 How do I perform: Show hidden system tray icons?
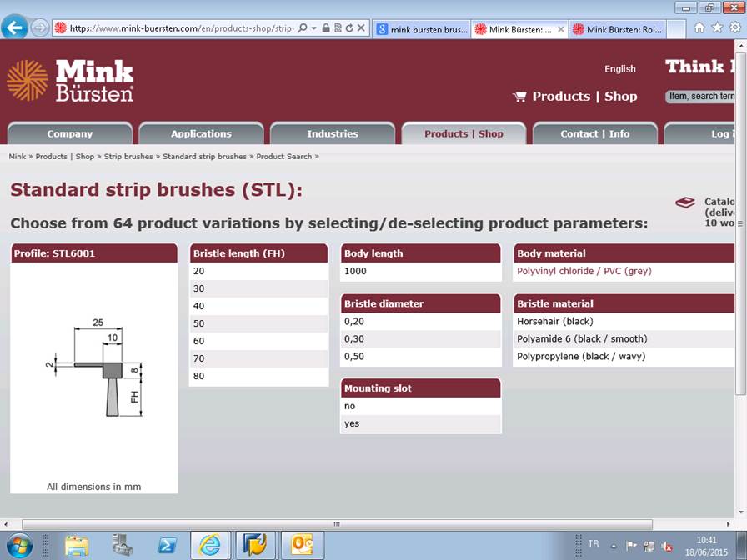click(x=614, y=546)
